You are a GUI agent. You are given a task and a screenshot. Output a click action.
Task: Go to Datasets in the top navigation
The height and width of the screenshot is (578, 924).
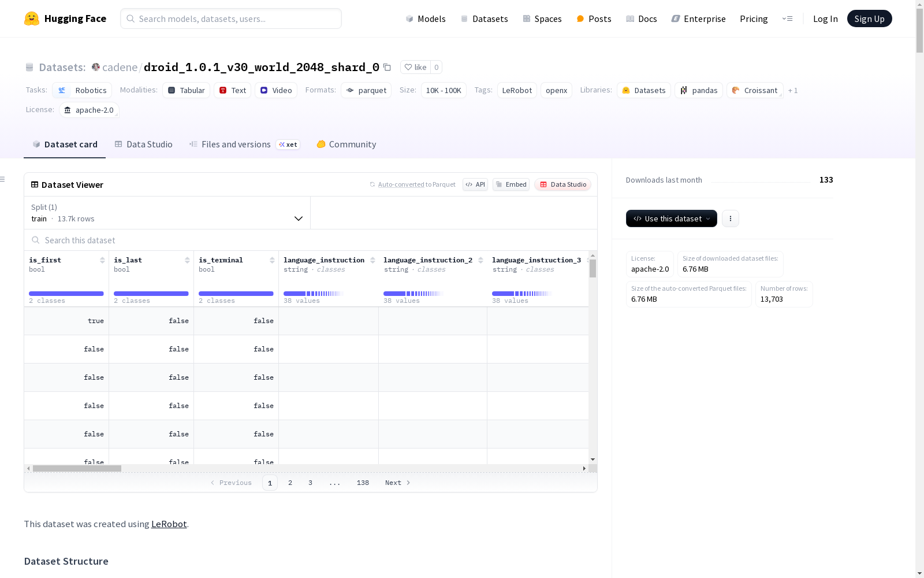coord(484,18)
